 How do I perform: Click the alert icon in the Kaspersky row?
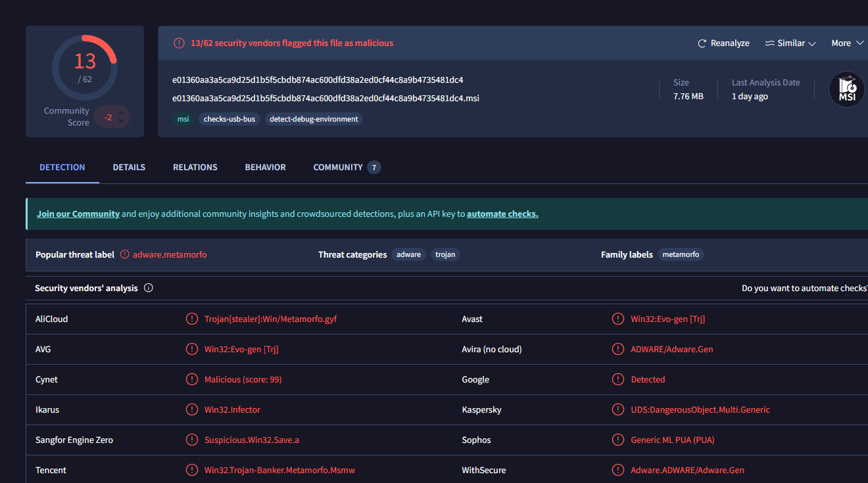pyautogui.click(x=618, y=409)
